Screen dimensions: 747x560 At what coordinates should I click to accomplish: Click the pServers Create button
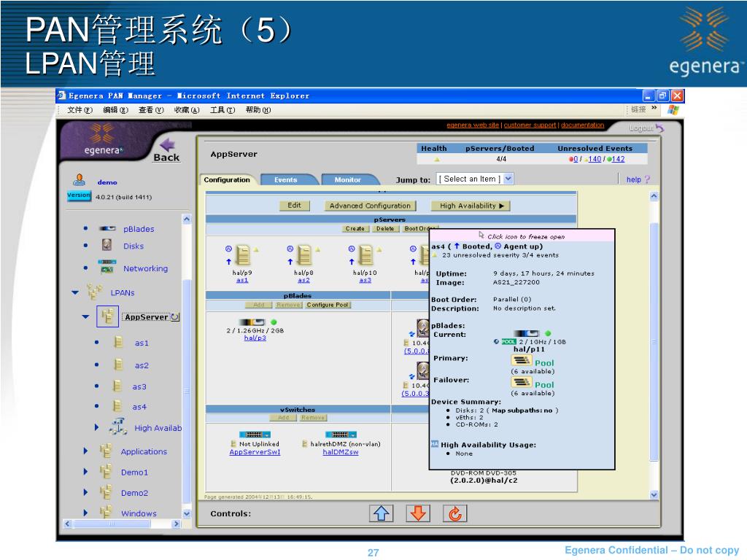355,228
